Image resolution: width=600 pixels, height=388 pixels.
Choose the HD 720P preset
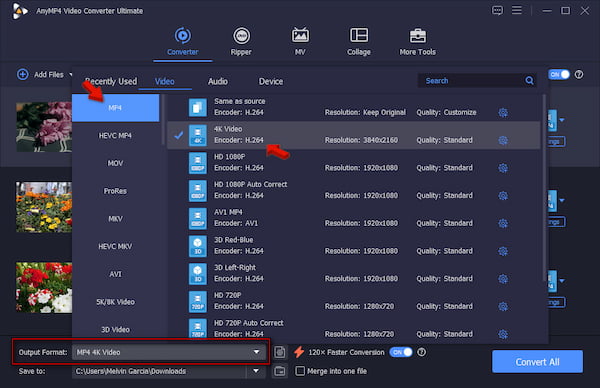[x=354, y=301]
